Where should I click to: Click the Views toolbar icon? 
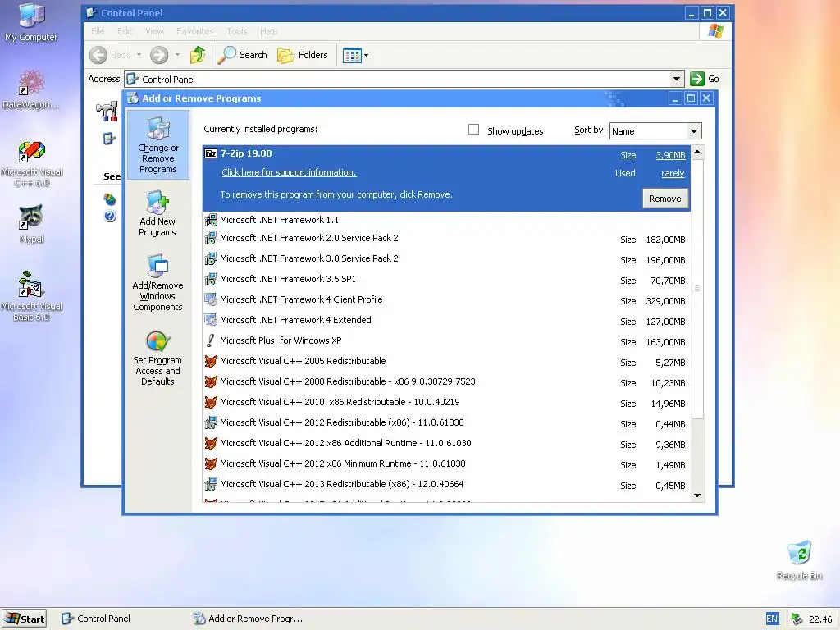352,55
